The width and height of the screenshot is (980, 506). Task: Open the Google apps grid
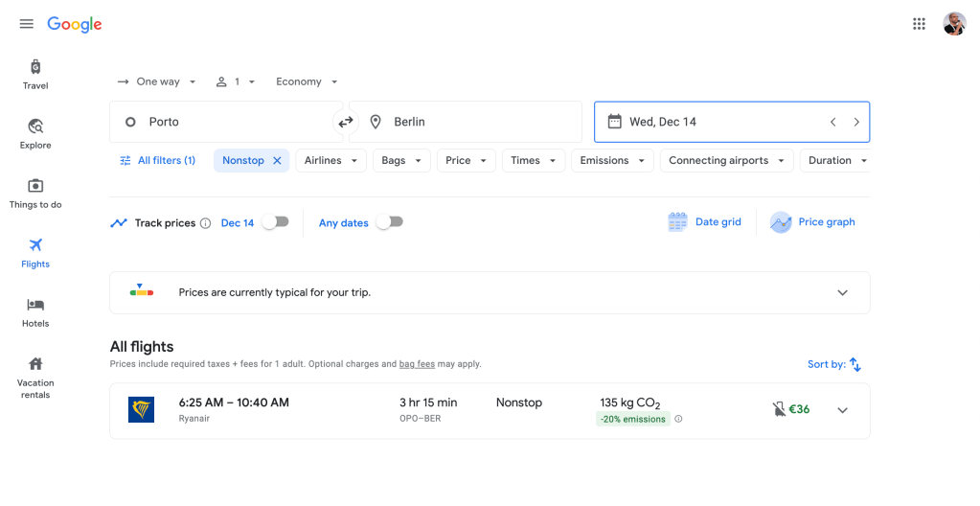pos(919,24)
